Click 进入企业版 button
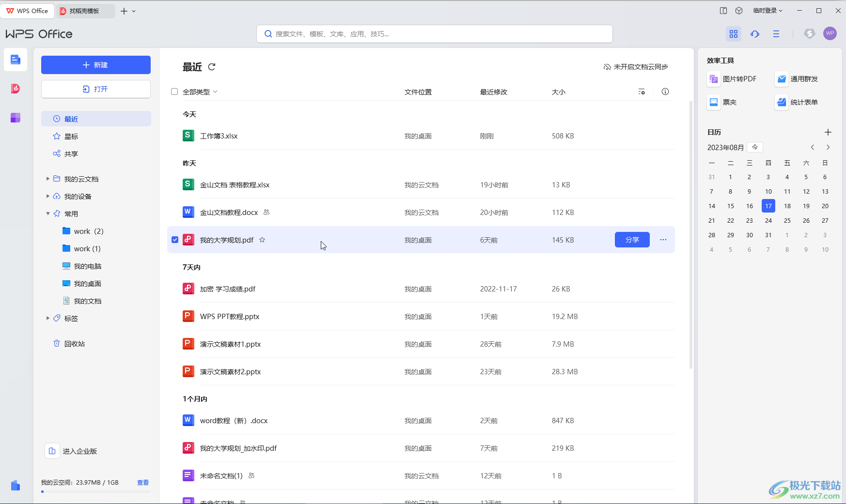This screenshot has width=846, height=504. click(71, 451)
